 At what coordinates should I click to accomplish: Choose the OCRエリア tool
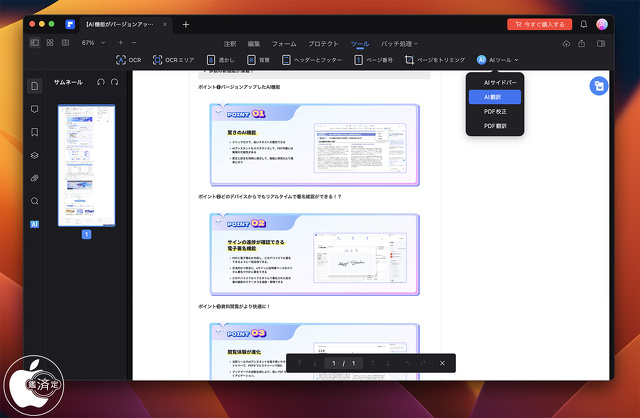point(173,60)
